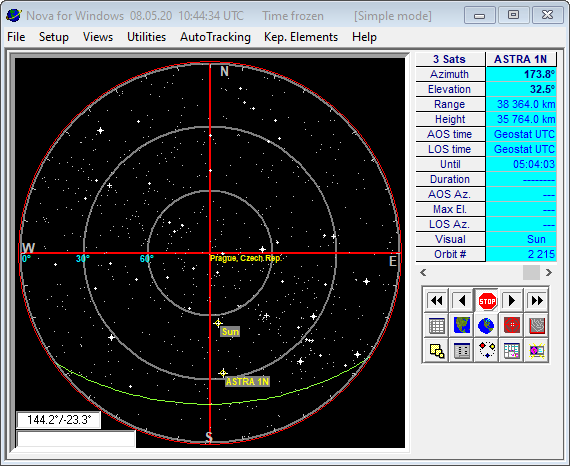Select ASTRA 1N marker on sky map
This screenshot has width=570, height=466.
[223, 373]
